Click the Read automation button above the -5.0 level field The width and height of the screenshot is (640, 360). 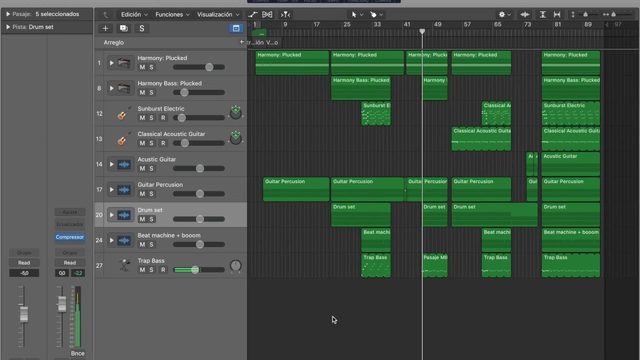click(24, 262)
